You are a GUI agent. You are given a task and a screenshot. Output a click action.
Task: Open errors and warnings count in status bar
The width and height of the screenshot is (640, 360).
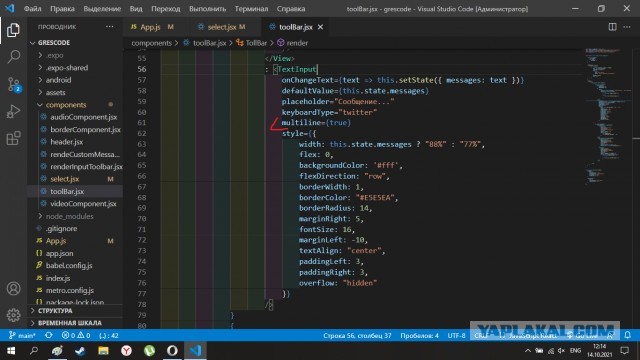(x=76, y=336)
